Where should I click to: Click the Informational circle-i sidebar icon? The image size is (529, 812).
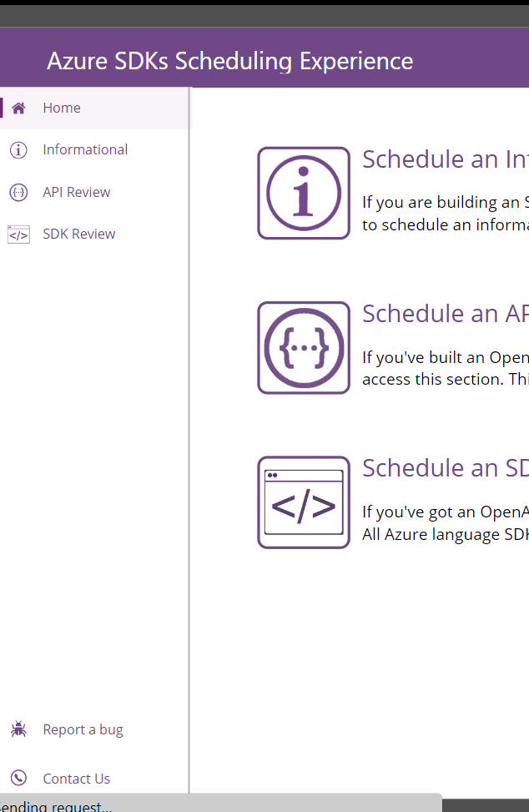[18, 149]
